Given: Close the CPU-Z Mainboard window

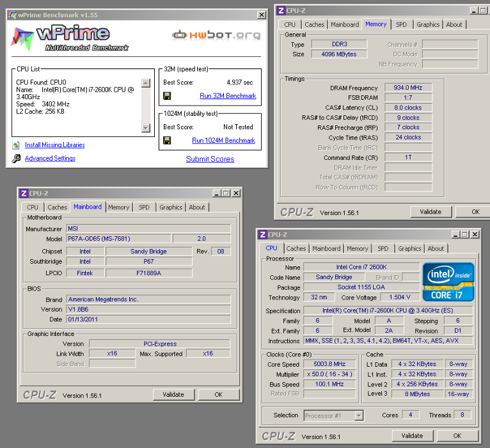Looking at the screenshot, I should (236, 193).
